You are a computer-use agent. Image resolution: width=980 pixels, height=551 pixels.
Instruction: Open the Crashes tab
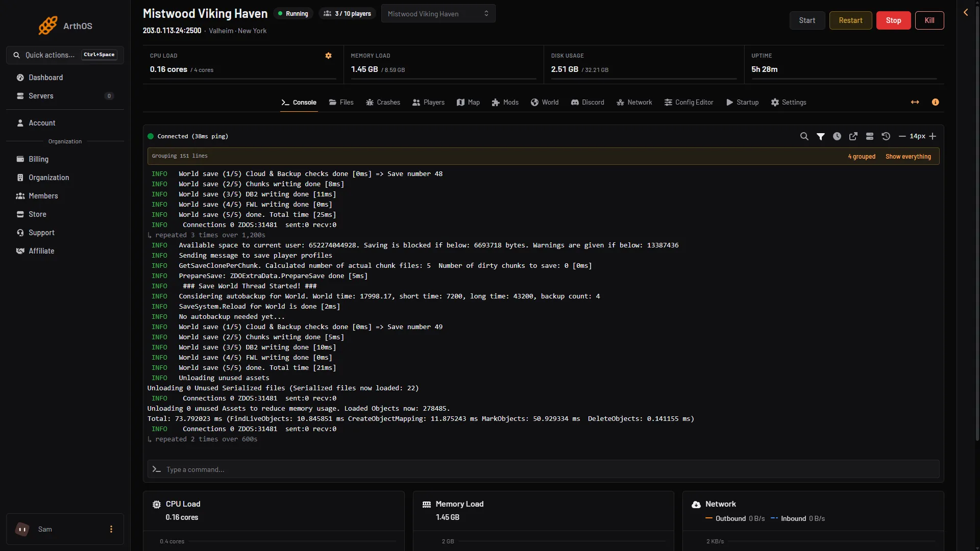pos(383,103)
